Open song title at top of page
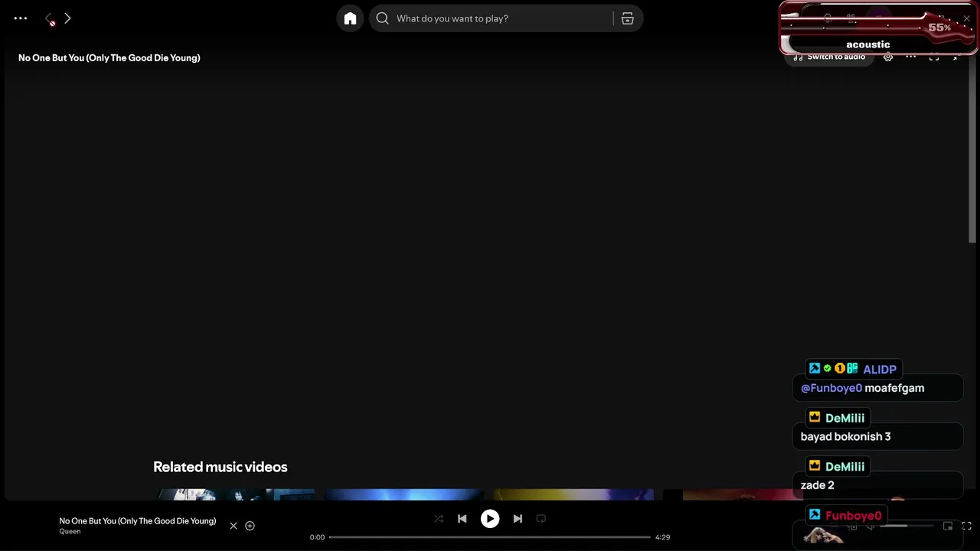This screenshot has width=980, height=551. pyautogui.click(x=109, y=57)
